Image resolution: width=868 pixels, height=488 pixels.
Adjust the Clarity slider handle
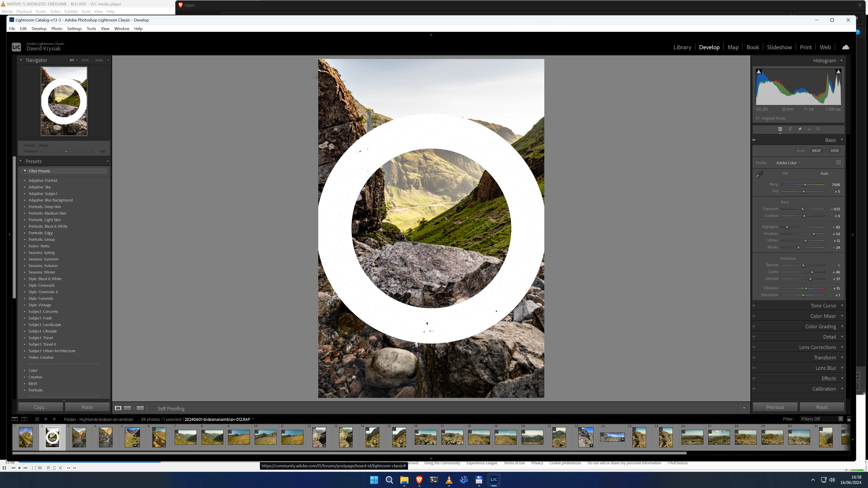[x=812, y=272]
